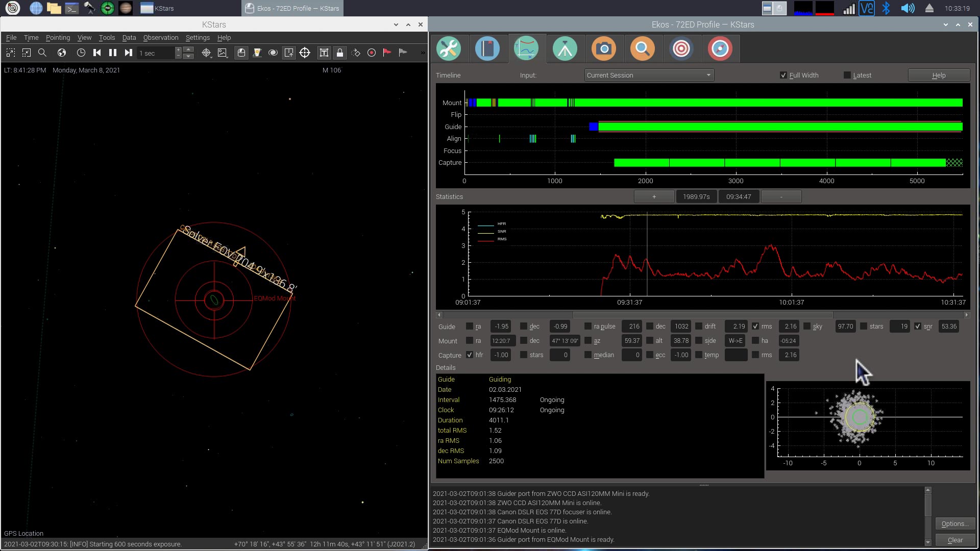
Task: Step the simulation clock backward
Action: click(x=97, y=53)
